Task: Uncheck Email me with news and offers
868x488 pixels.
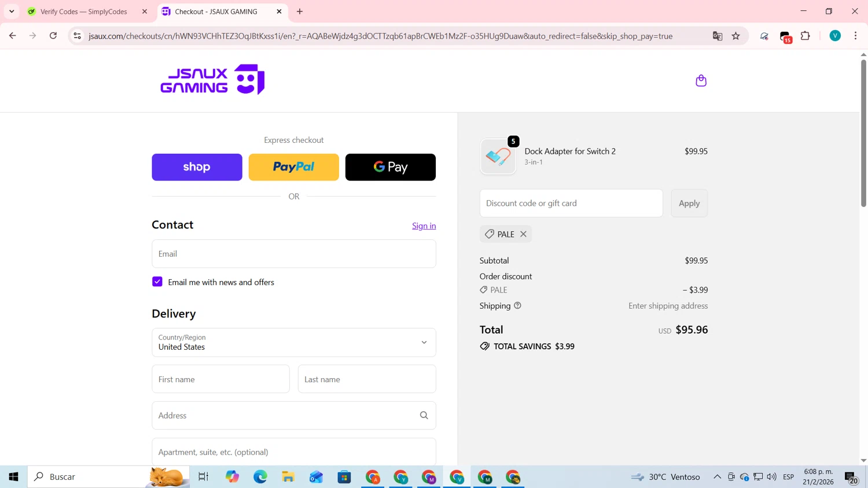Action: coord(157,282)
